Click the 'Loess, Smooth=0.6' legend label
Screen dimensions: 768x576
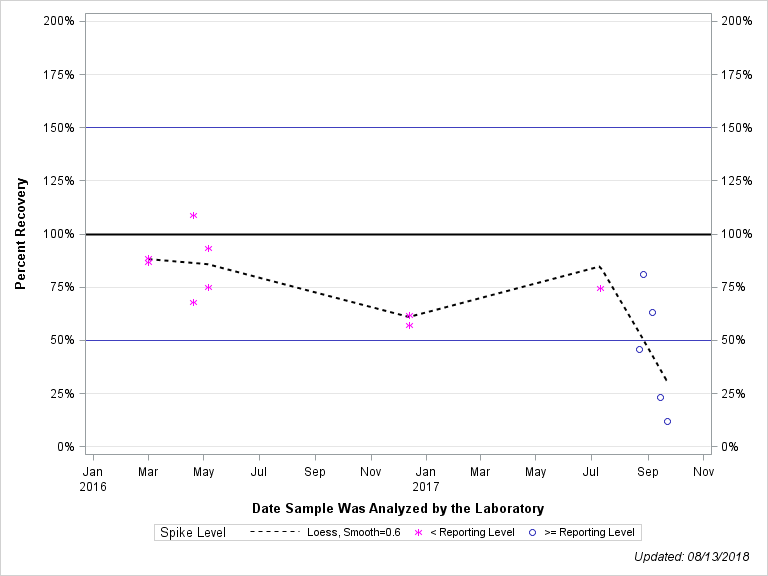(x=354, y=532)
